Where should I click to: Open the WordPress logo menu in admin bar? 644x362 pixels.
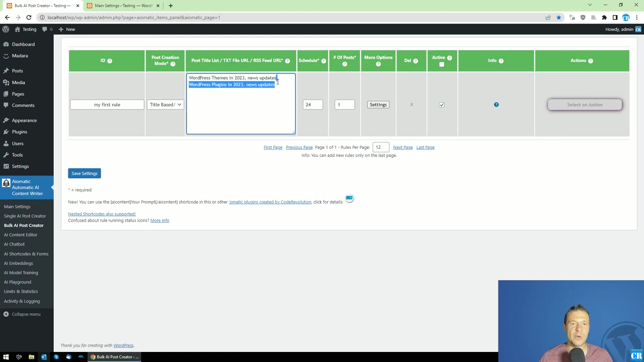click(x=6, y=29)
